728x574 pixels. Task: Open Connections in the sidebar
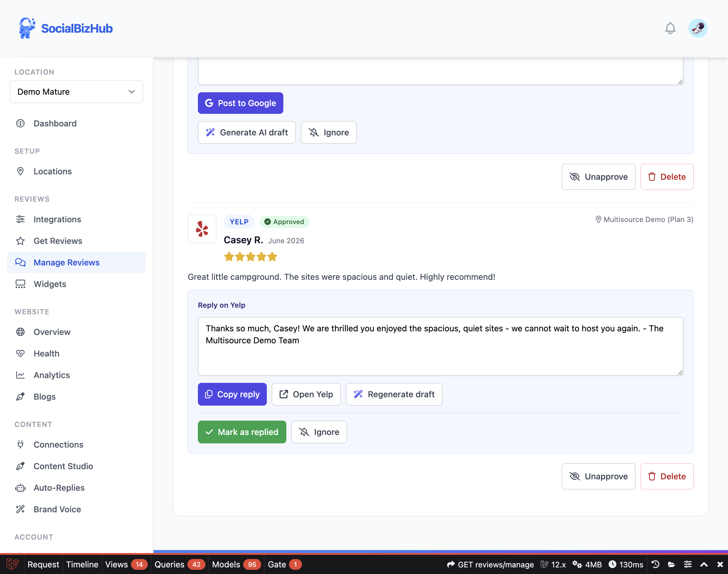pos(76,445)
